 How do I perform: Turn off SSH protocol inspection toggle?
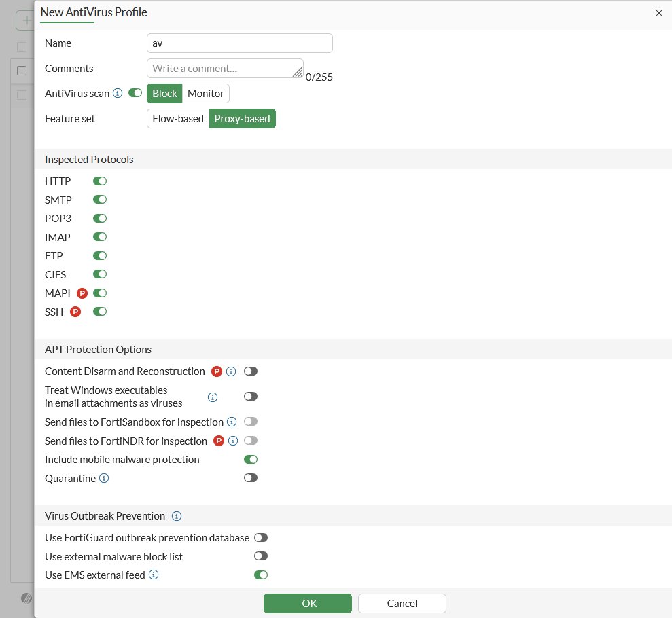coord(100,312)
